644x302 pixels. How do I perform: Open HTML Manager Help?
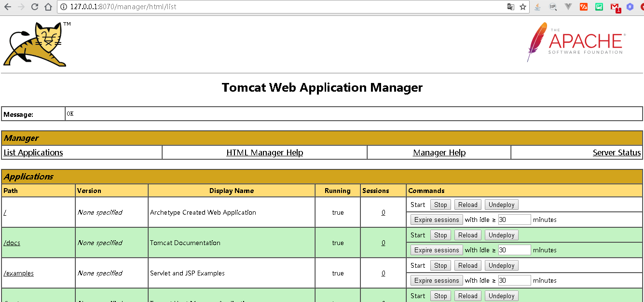tap(264, 152)
